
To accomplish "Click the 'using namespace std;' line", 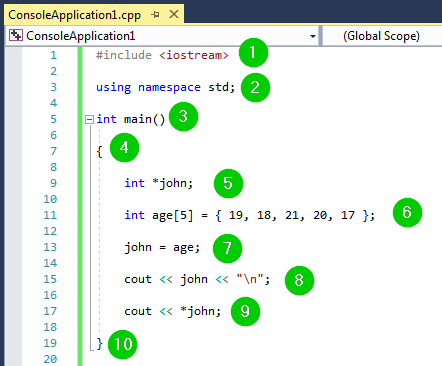I will (165, 87).
